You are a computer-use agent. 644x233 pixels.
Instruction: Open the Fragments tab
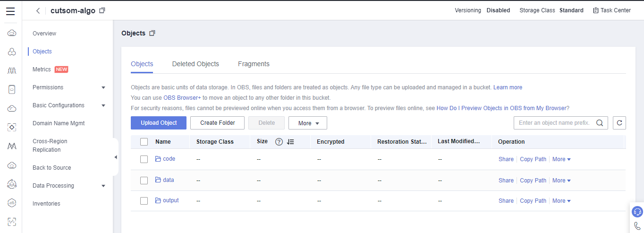click(254, 64)
